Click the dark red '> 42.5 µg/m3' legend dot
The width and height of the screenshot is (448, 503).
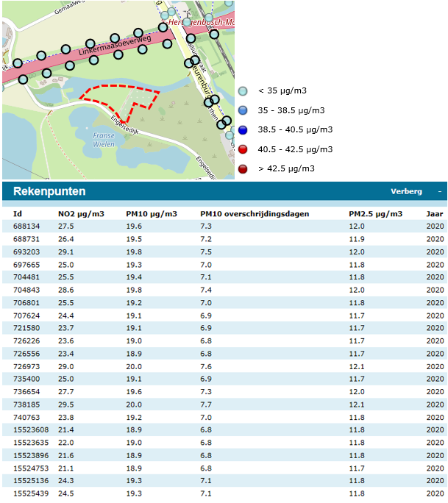(x=243, y=168)
